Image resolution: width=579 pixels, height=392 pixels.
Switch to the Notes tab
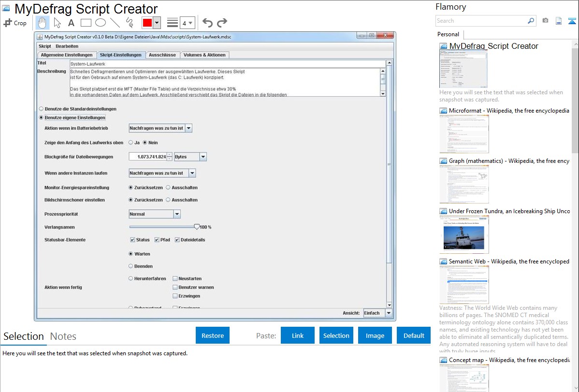63,336
